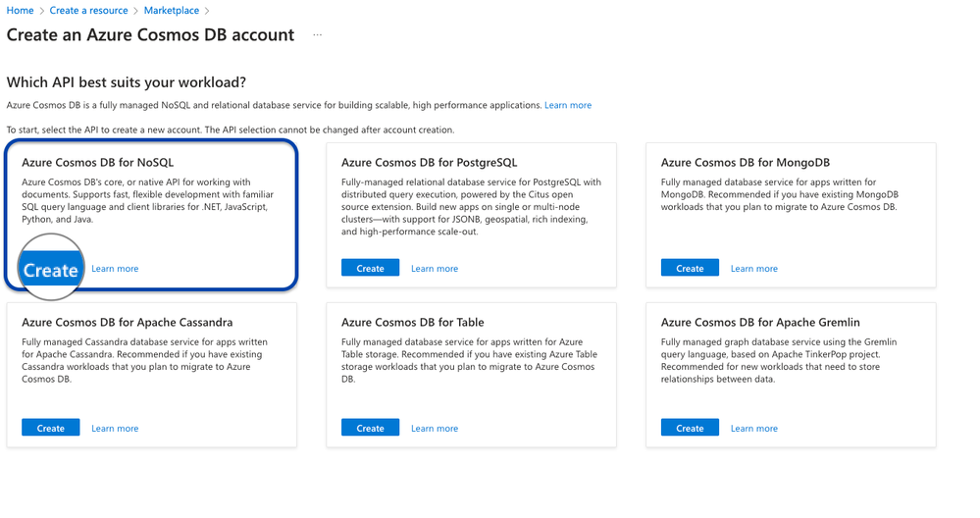Open Learn more for Apache Gremlin card
Viewport: 980px width, 518px height.
coord(753,429)
